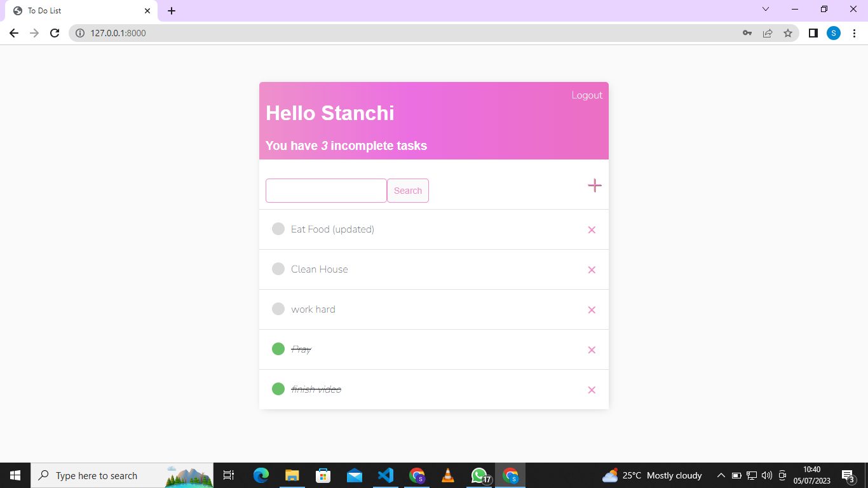The image size is (868, 488).
Task: Open the Mail app from taskbar
Action: pyautogui.click(x=355, y=475)
